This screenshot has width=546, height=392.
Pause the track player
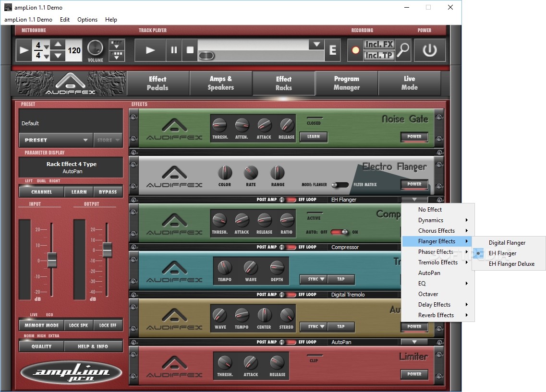[x=174, y=50]
